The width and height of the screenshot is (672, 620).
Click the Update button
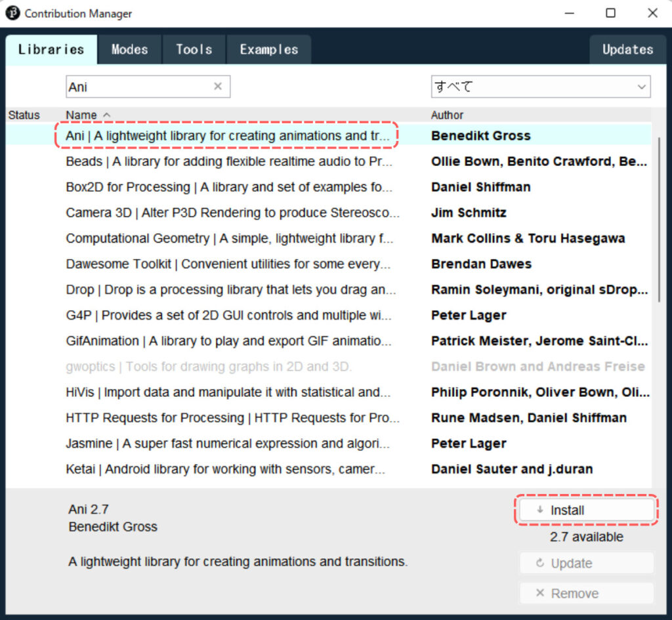point(586,563)
